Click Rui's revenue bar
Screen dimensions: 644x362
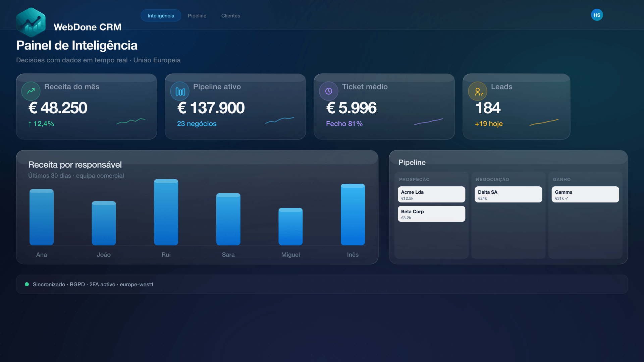click(166, 212)
